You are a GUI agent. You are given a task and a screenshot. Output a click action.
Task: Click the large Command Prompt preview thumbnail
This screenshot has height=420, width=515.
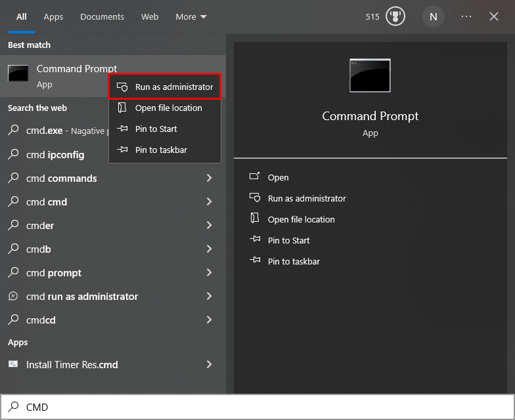point(370,75)
